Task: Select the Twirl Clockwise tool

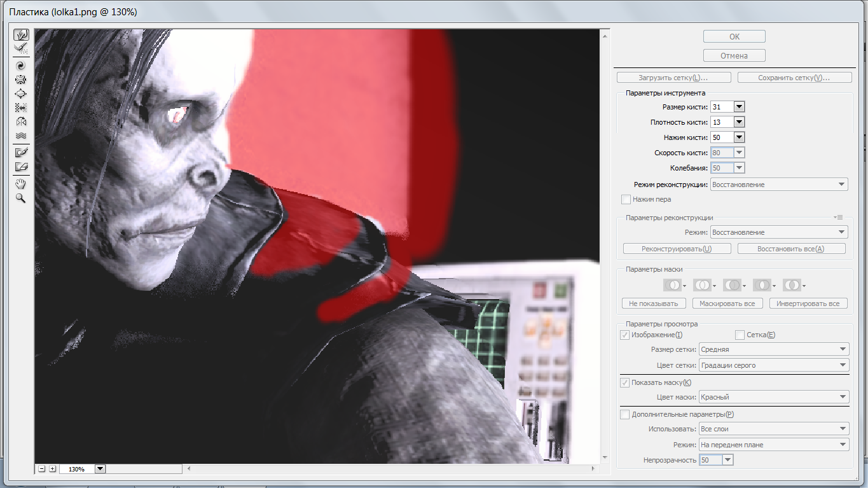Action: tap(21, 66)
